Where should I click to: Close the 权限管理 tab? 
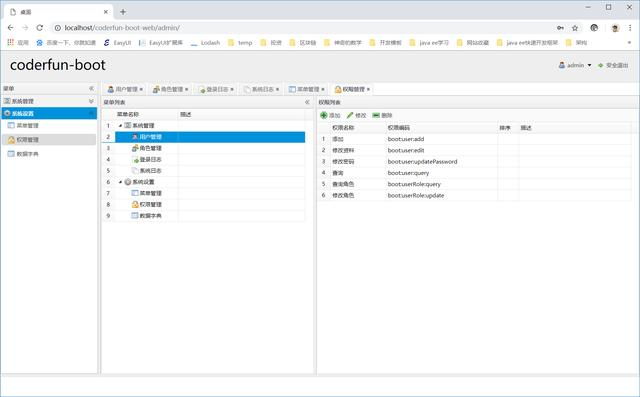click(x=368, y=89)
